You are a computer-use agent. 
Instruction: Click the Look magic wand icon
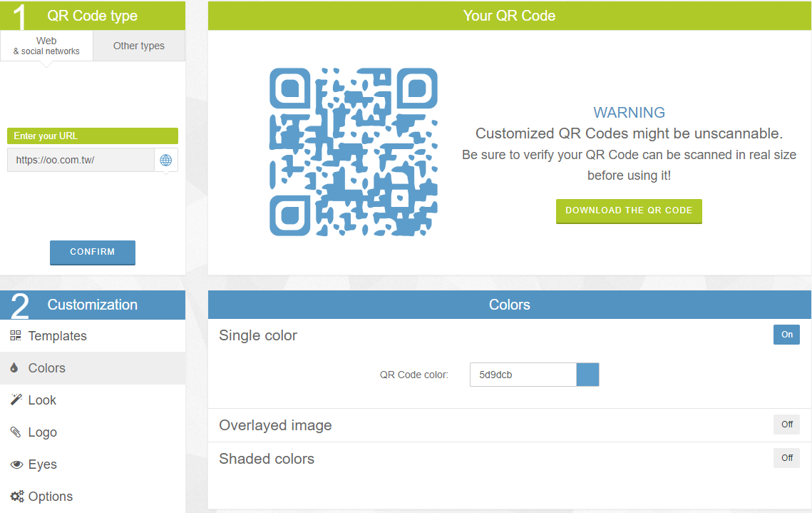[16, 400]
